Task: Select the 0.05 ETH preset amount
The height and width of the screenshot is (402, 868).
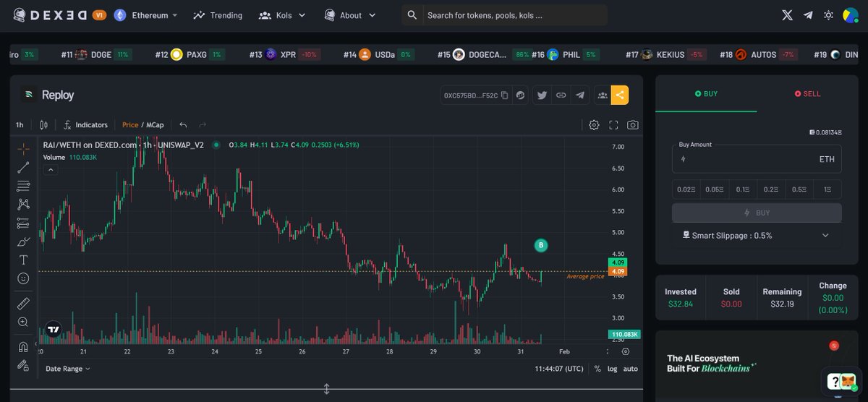Action: click(x=715, y=189)
